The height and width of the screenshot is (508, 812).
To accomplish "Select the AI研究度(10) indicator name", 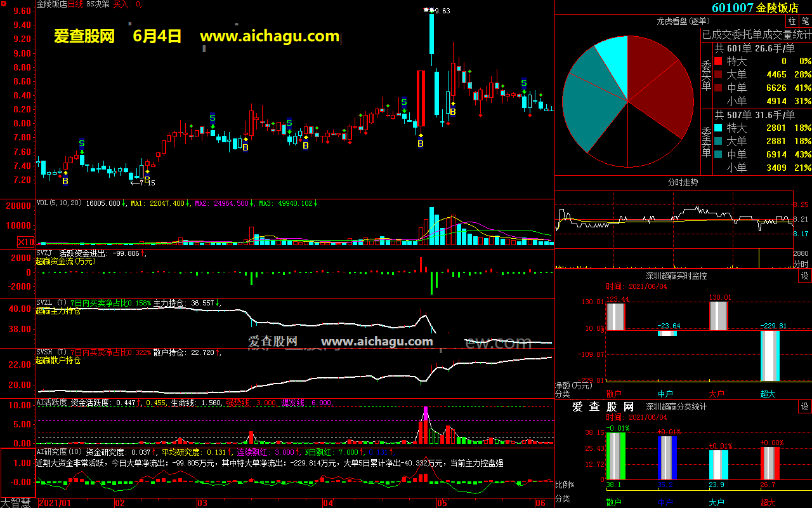I will tap(60, 452).
